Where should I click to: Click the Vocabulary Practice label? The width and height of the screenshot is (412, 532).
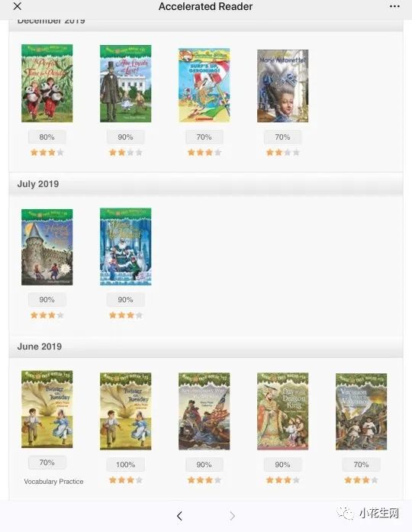(53, 482)
